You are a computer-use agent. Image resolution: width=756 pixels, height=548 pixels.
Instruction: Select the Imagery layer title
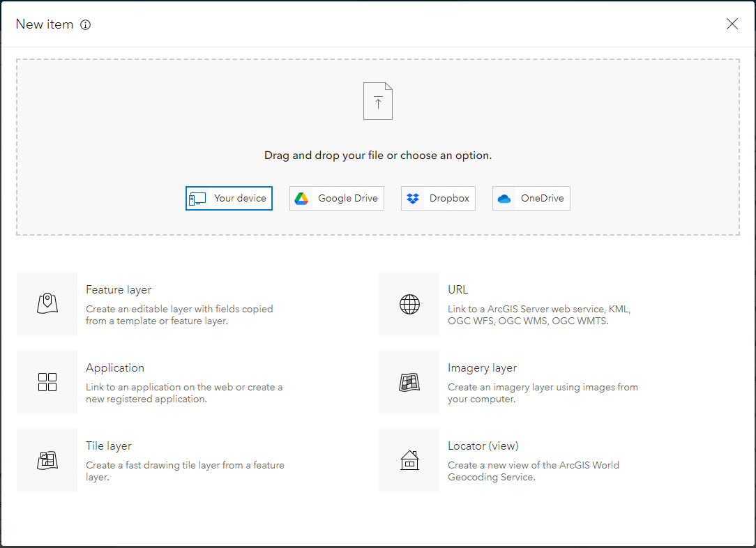482,367
